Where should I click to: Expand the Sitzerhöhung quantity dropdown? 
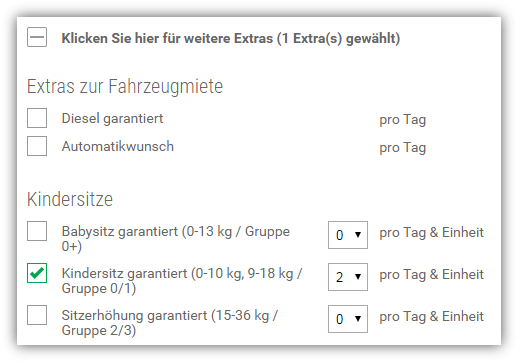pos(348,319)
